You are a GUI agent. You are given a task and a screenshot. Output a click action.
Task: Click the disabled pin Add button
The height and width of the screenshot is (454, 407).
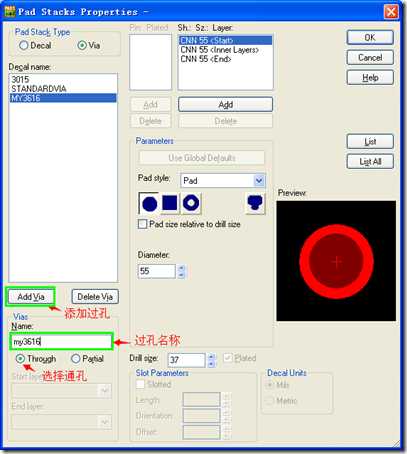click(150, 105)
